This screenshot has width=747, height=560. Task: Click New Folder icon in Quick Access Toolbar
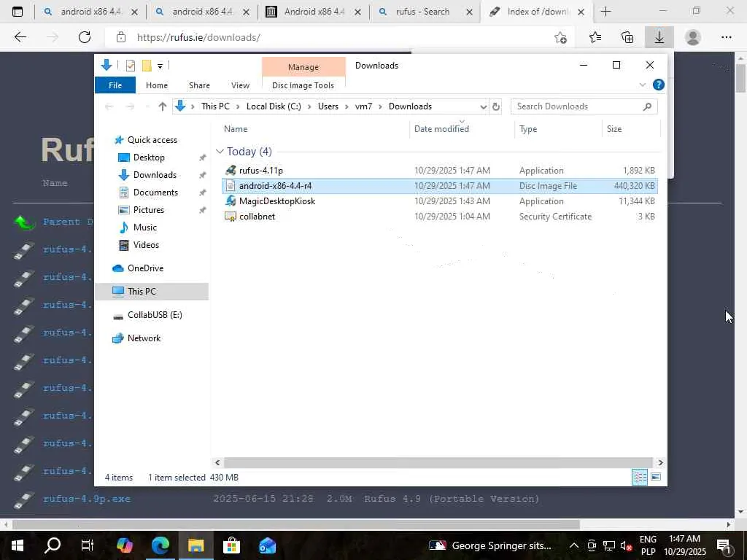pyautogui.click(x=147, y=66)
